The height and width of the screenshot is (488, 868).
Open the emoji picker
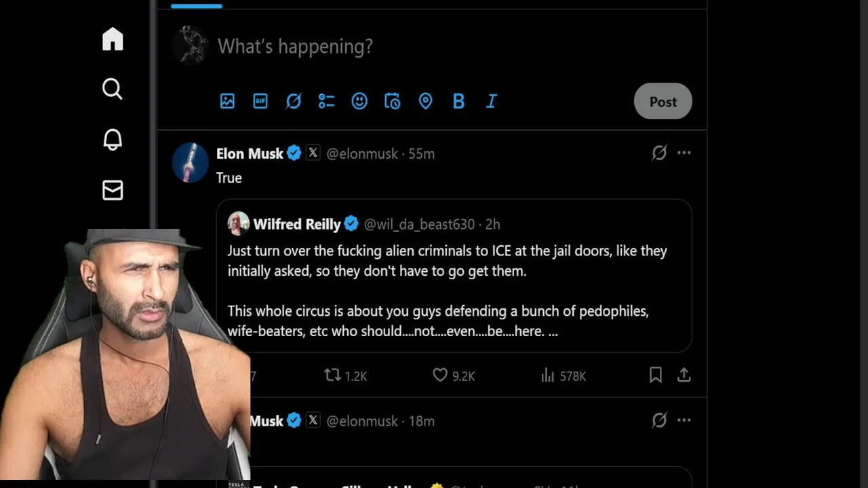359,101
